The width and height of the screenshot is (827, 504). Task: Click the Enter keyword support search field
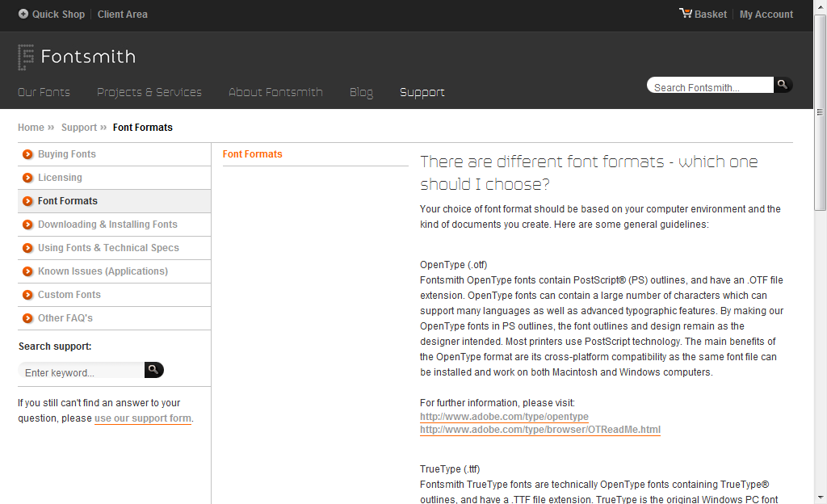point(82,370)
